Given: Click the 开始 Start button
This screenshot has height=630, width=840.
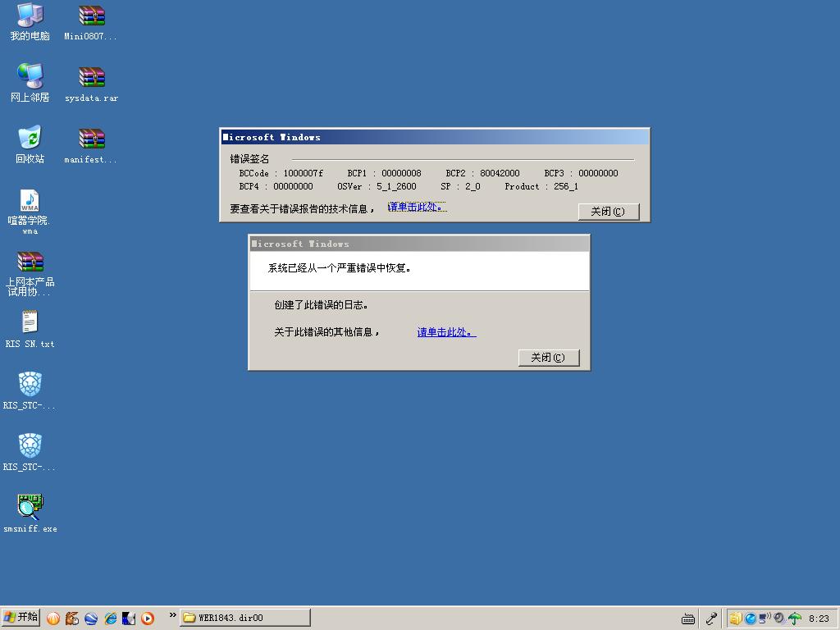Looking at the screenshot, I should pos(21,618).
